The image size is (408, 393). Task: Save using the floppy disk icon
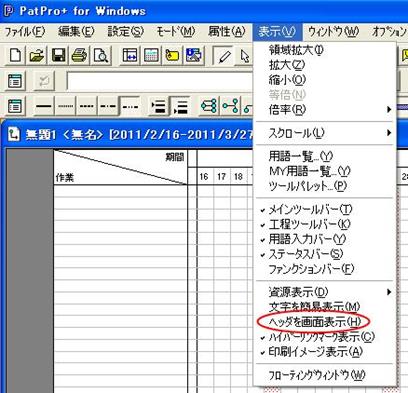point(58,55)
